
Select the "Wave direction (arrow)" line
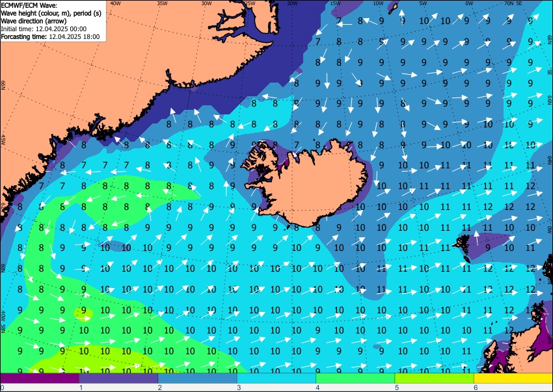(x=34, y=21)
